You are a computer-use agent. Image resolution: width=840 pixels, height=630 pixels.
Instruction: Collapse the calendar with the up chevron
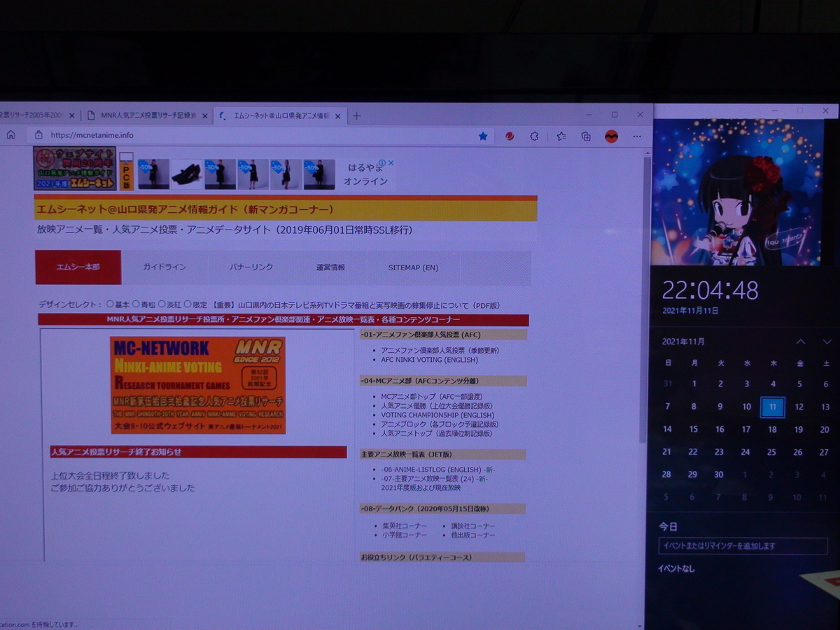point(800,341)
